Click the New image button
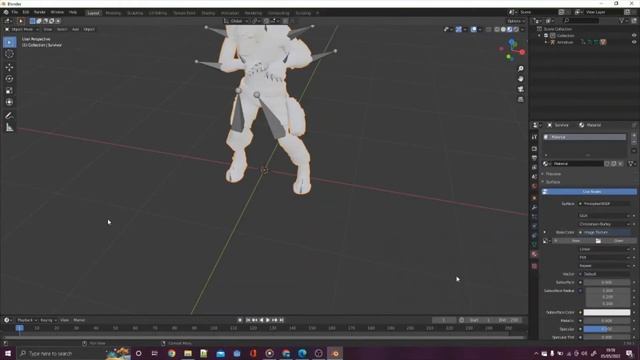Screen dimensions: 640x360 coord(574,241)
